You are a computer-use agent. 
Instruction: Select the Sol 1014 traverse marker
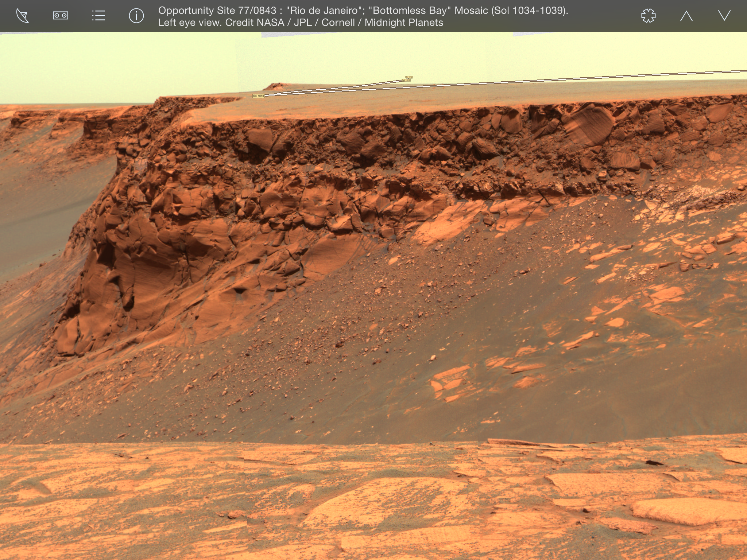406,80
